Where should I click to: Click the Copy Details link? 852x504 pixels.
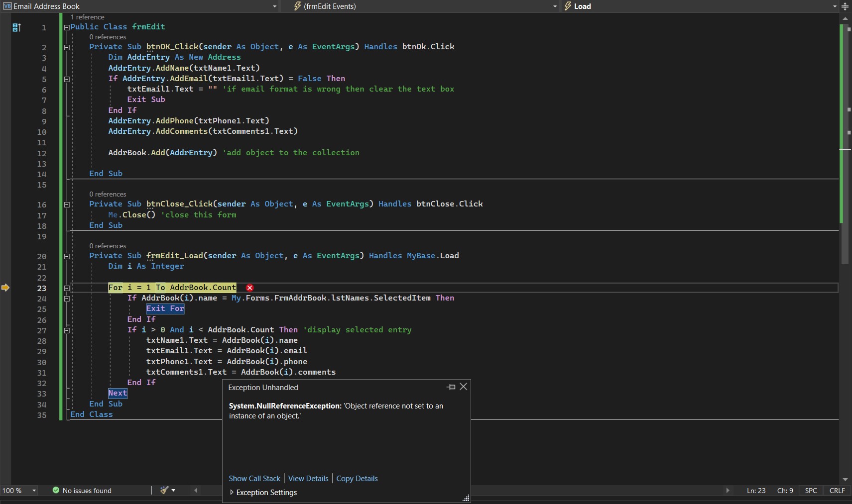(357, 479)
